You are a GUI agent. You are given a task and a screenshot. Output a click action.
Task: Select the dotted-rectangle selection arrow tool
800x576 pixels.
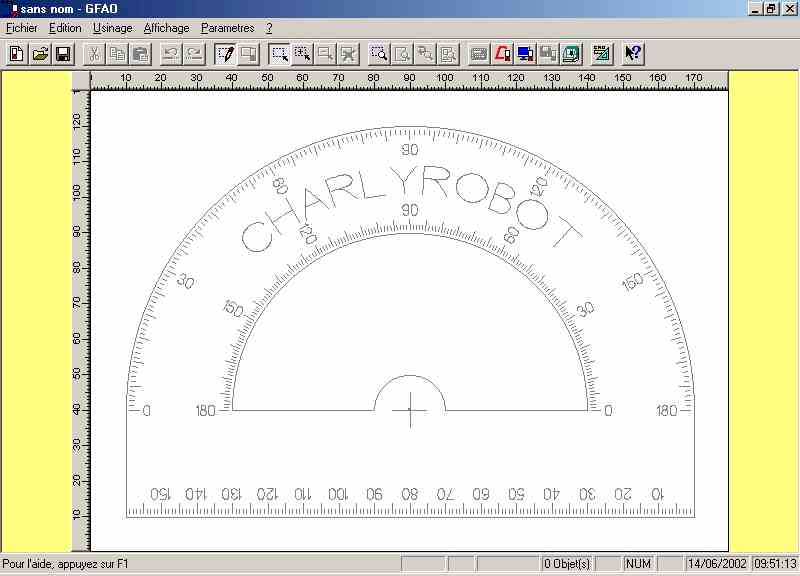280,54
